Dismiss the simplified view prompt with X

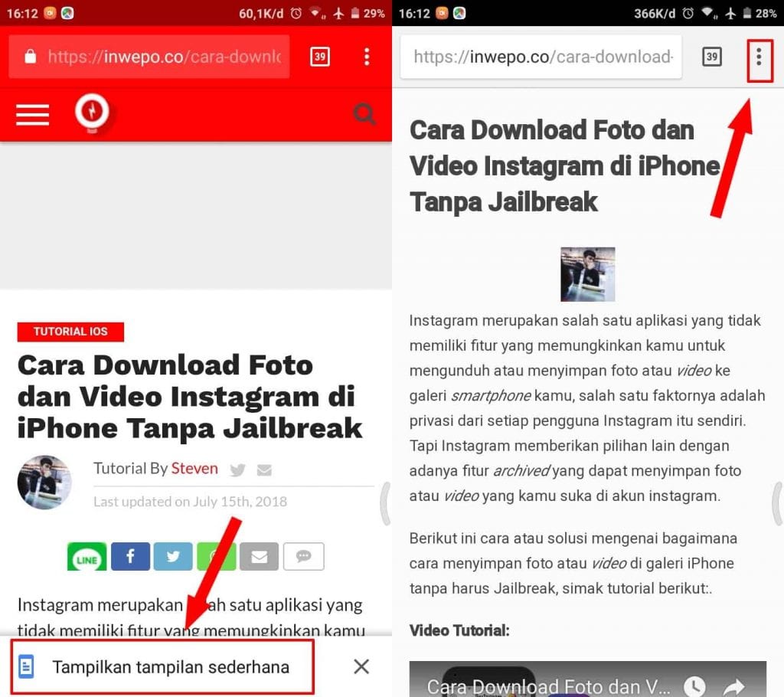pos(361,666)
